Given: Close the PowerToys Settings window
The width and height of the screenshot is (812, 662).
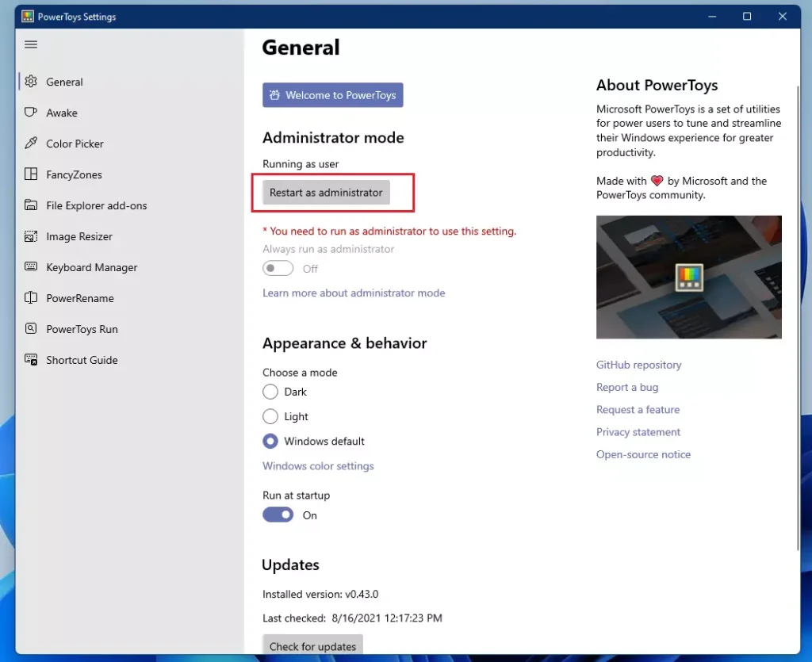Looking at the screenshot, I should pos(783,17).
